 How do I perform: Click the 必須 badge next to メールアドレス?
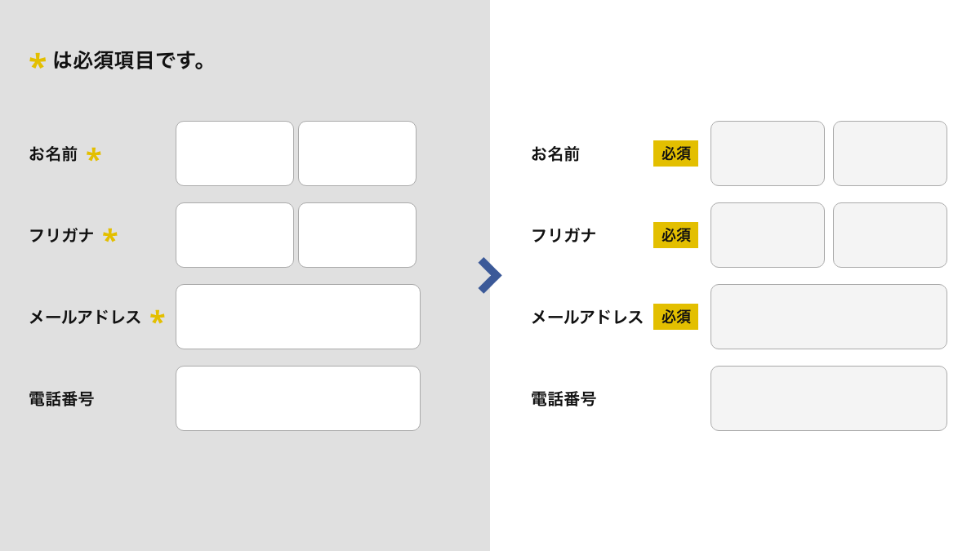[x=675, y=317]
